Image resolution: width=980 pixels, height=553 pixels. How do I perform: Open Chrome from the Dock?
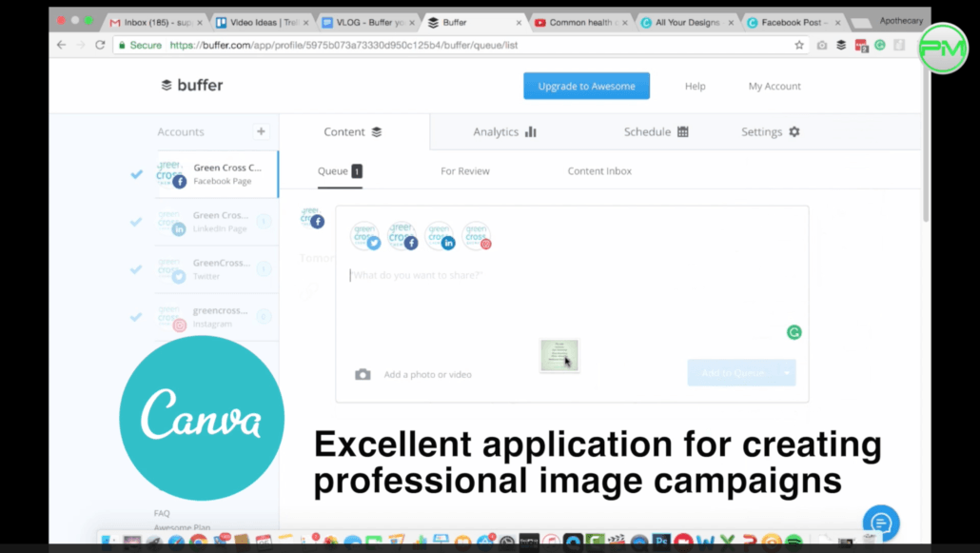[199, 542]
